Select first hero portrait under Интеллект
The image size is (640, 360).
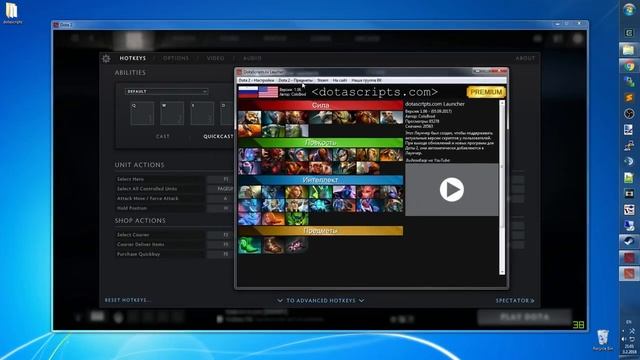(249, 192)
